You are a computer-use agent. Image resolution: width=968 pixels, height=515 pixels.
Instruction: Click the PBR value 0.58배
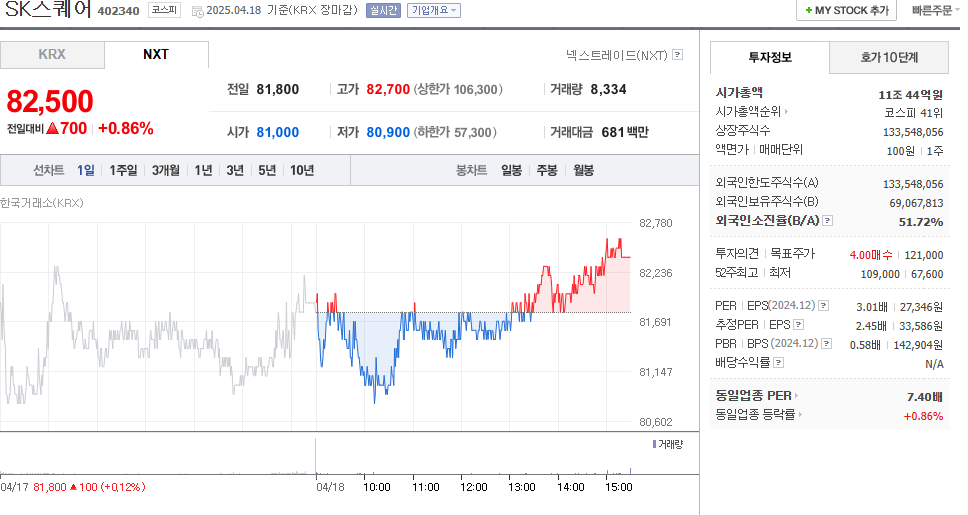(x=866, y=345)
